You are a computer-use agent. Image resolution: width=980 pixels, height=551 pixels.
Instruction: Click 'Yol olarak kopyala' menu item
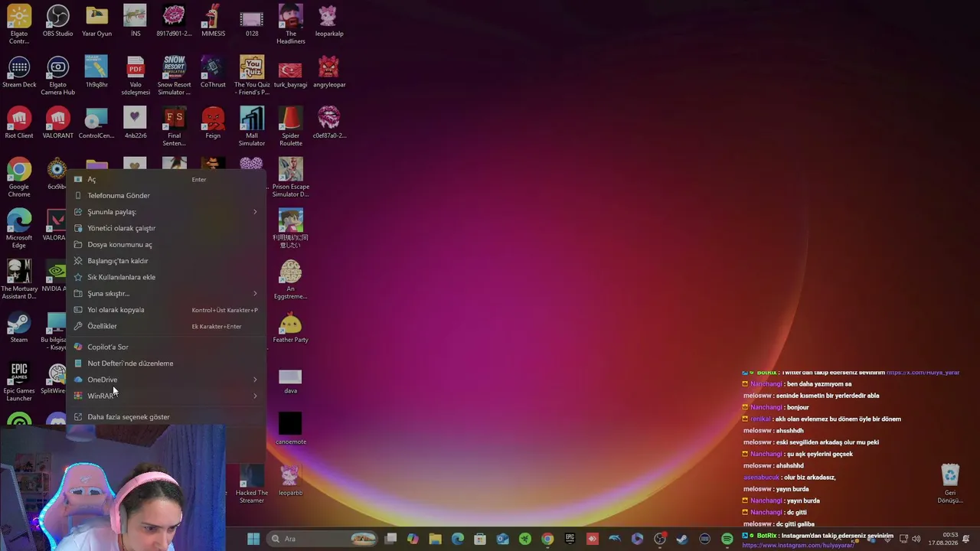[x=167, y=310]
